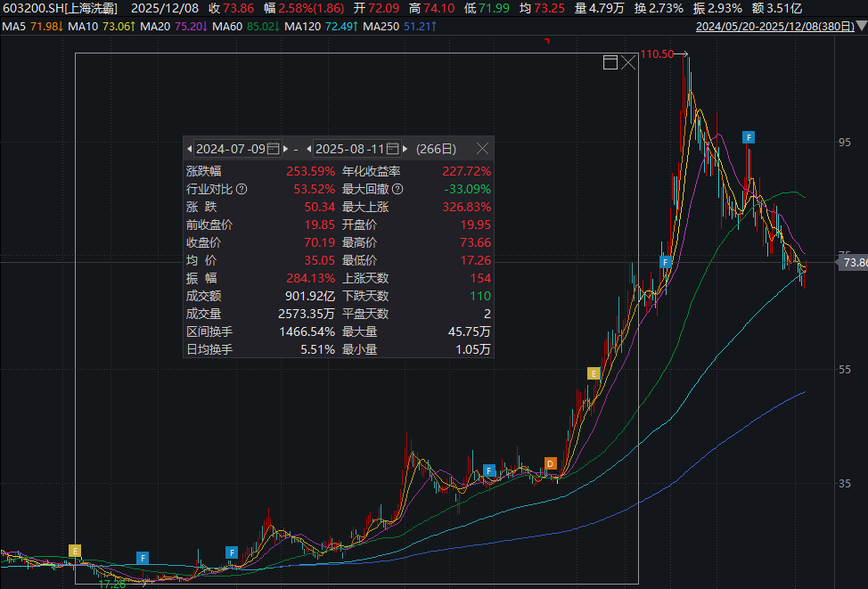The width and height of the screenshot is (868, 589).
Task: Expand the chart date range dropdown triangle
Action: pyautogui.click(x=862, y=26)
